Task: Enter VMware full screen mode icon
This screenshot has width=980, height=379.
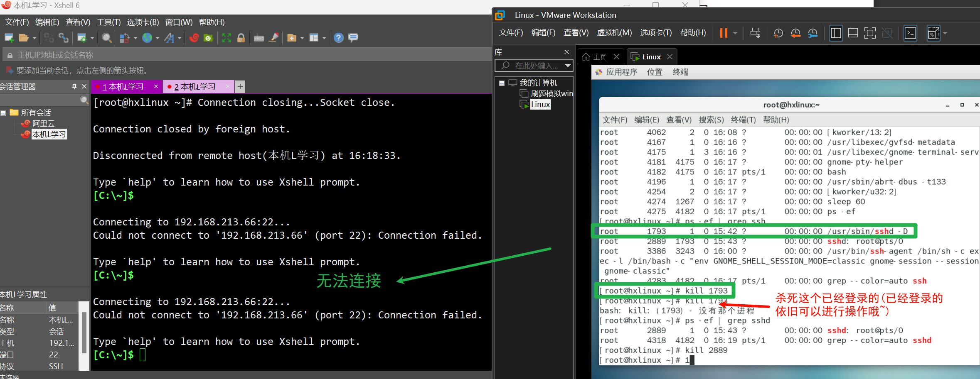Action: click(870, 33)
